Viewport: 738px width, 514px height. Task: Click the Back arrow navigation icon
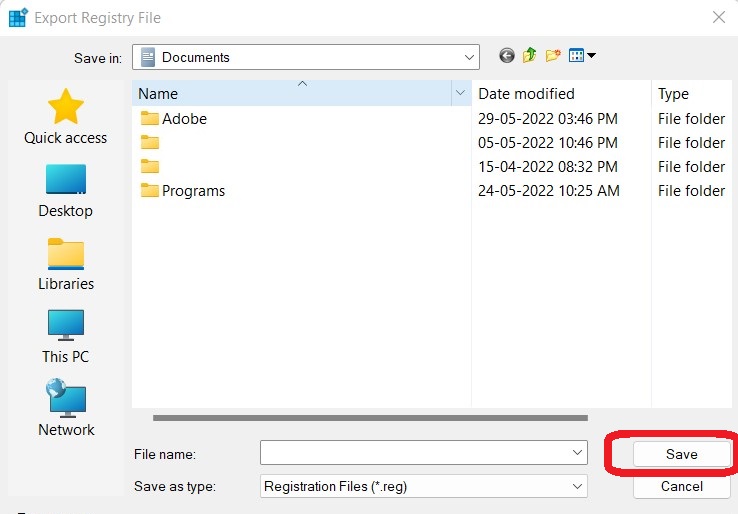(x=507, y=56)
